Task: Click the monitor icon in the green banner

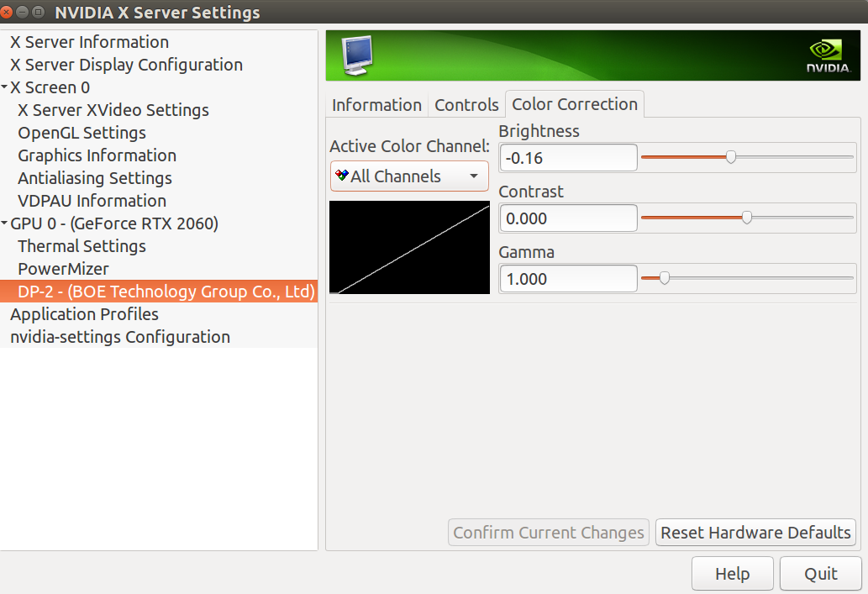Action: tap(356, 54)
